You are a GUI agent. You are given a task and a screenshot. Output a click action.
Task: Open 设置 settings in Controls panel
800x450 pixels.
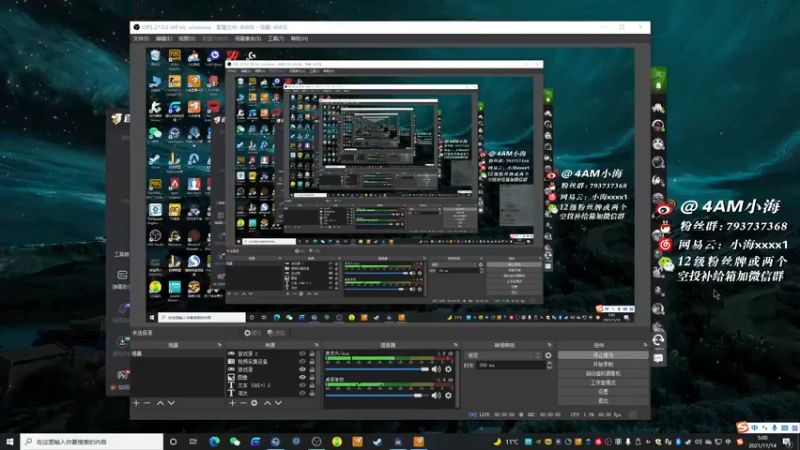[x=603, y=392]
